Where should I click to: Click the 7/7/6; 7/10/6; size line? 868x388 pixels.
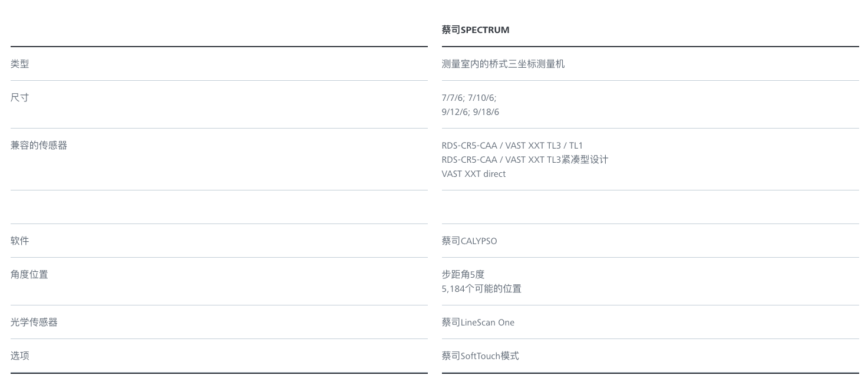[469, 98]
